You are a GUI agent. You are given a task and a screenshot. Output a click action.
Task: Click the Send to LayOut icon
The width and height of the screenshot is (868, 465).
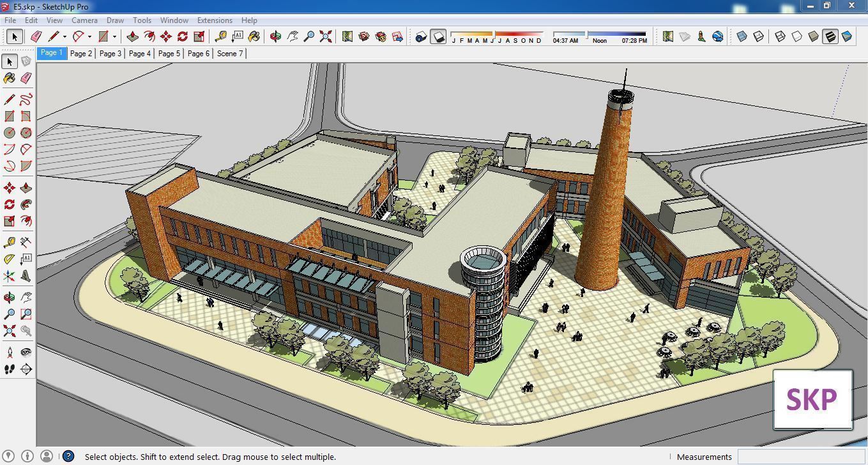click(x=397, y=36)
